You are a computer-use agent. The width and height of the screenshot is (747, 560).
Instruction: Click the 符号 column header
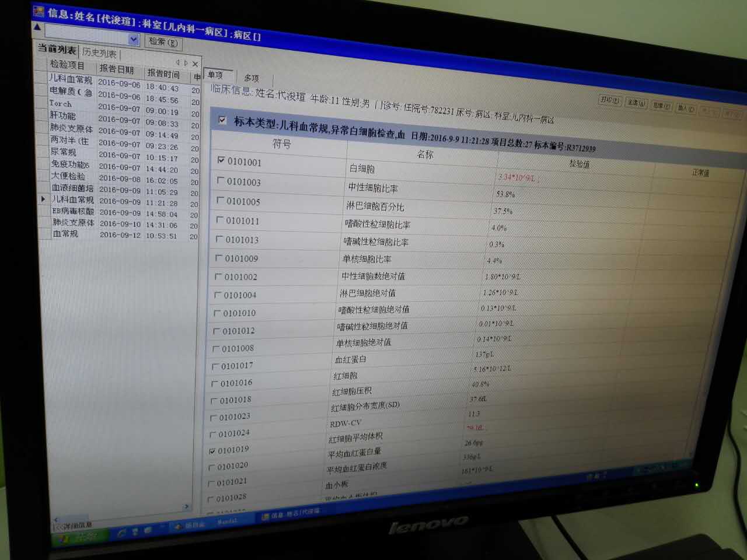tap(281, 143)
